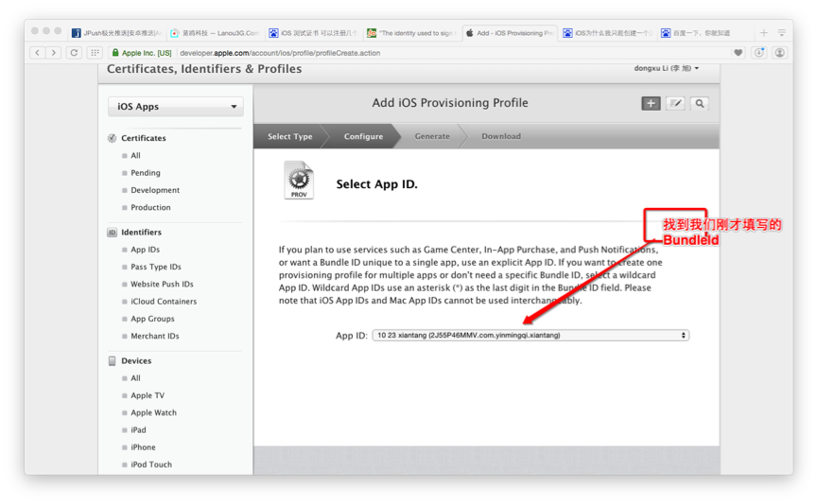Click the search magnifier icon button
Image resolution: width=818 pixels, height=504 pixels.
700,103
